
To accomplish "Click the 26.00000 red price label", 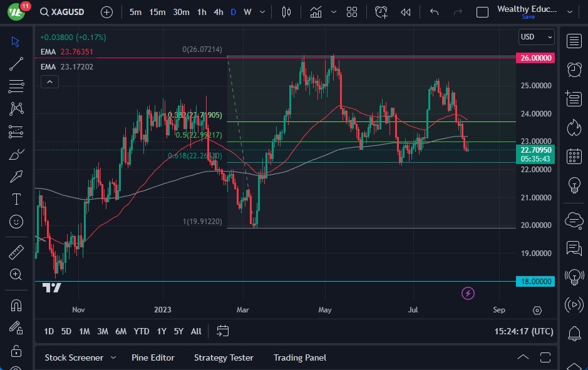I will pos(536,58).
